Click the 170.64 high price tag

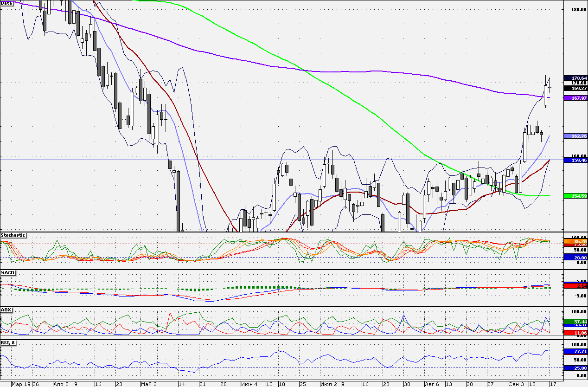[x=575, y=78]
